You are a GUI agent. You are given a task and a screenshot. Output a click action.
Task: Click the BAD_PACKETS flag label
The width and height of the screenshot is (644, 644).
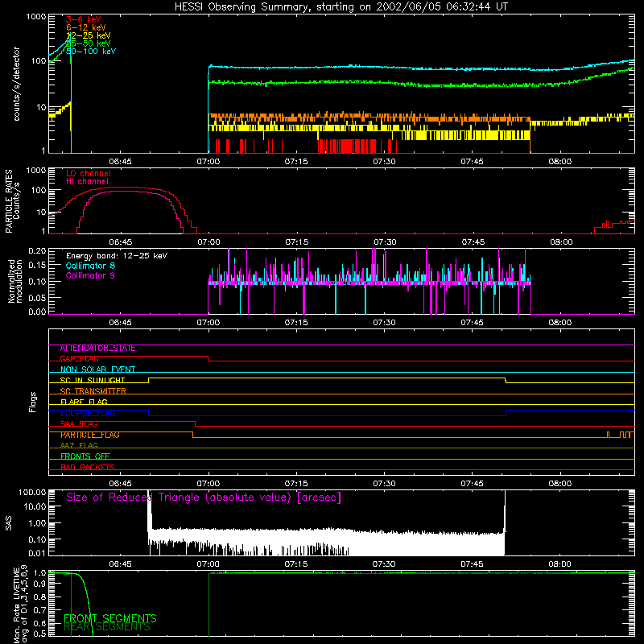[x=88, y=467]
